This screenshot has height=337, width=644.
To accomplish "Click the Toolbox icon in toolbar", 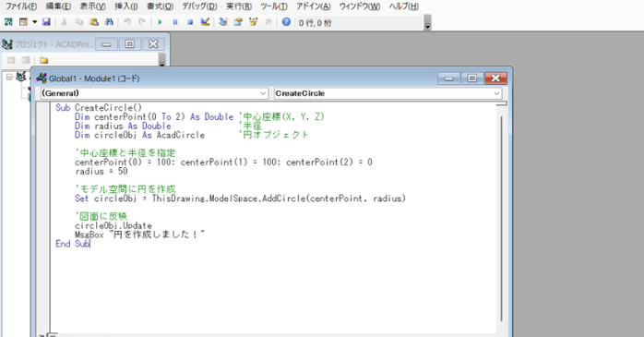I will tap(268, 22).
